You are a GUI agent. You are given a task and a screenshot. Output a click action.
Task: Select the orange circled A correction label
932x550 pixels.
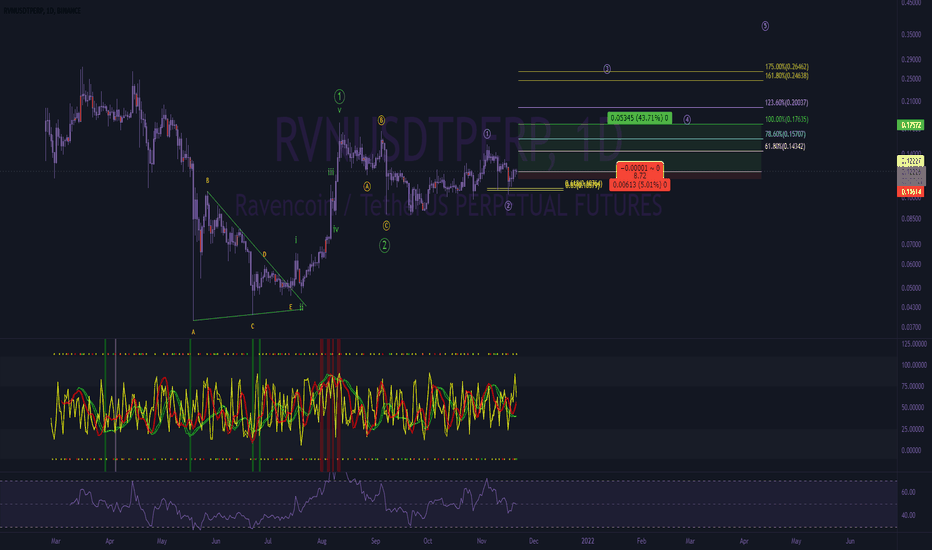coord(367,186)
